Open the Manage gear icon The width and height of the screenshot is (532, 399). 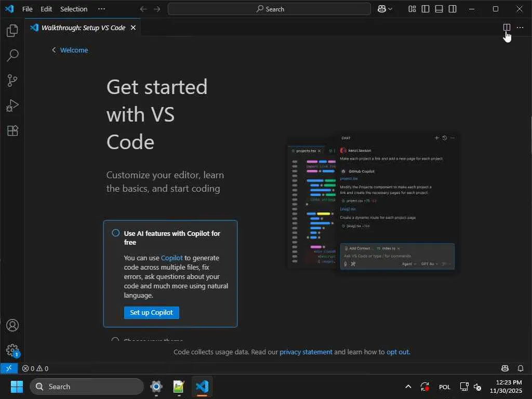[12, 350]
